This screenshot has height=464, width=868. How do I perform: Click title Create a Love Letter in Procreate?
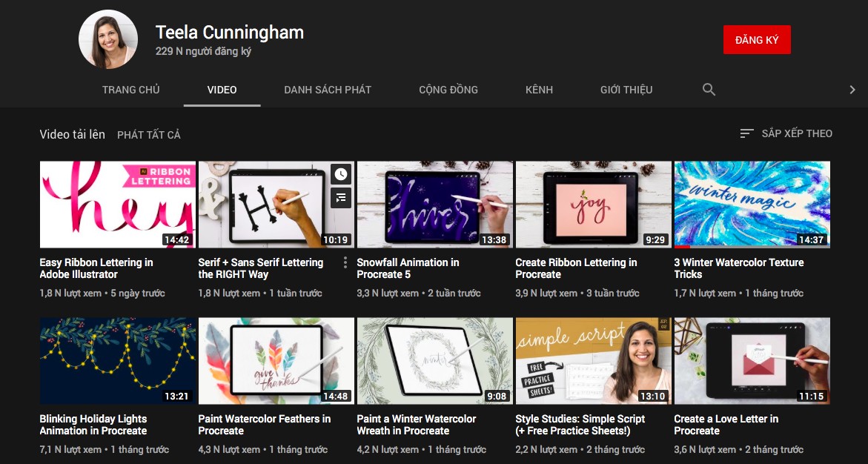point(726,425)
